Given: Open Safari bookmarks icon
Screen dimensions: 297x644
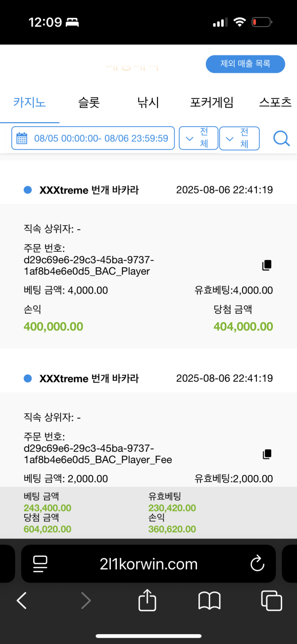Looking at the screenshot, I should pyautogui.click(x=209, y=601).
